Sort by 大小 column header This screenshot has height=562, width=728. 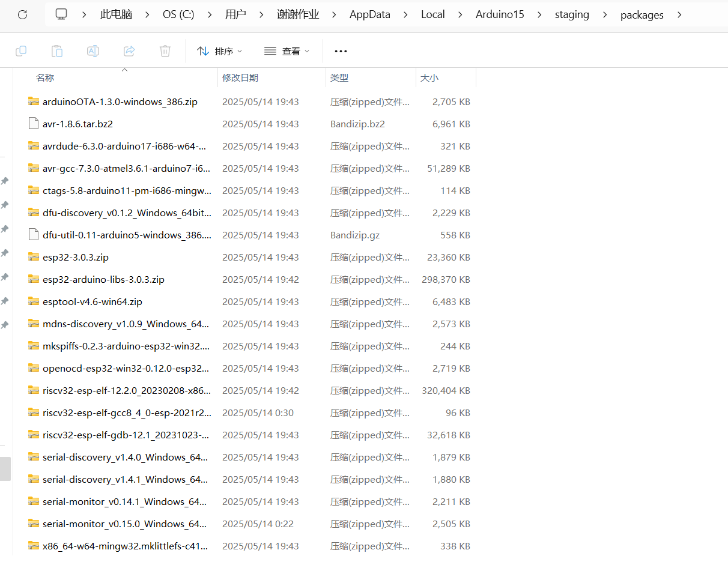tap(429, 77)
